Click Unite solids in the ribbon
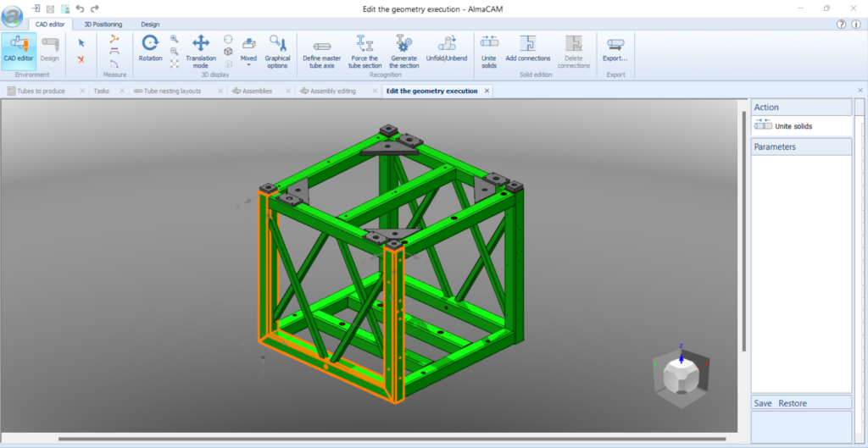Viewport: 868px width, 448px height. click(x=489, y=52)
